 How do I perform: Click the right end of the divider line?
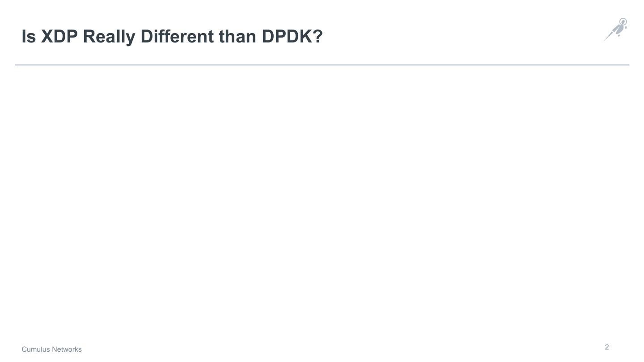pyautogui.click(x=627, y=65)
